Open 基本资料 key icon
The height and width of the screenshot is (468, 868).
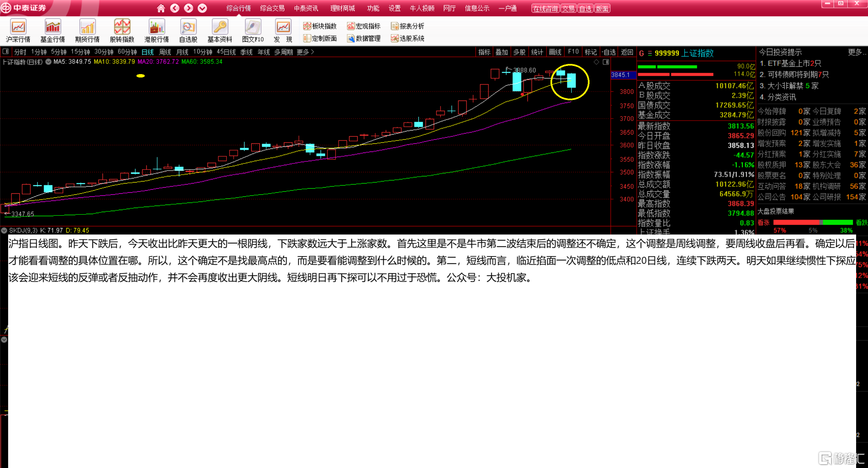[x=220, y=31]
